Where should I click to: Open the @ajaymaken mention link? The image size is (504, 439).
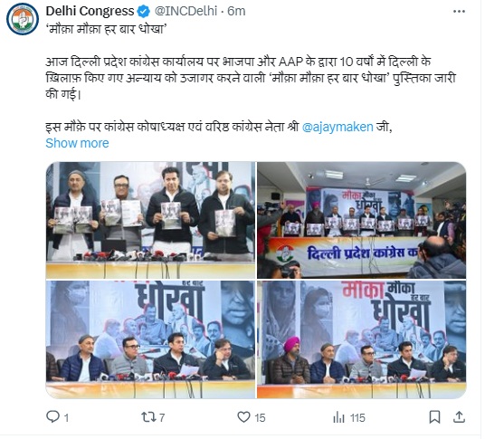point(338,127)
